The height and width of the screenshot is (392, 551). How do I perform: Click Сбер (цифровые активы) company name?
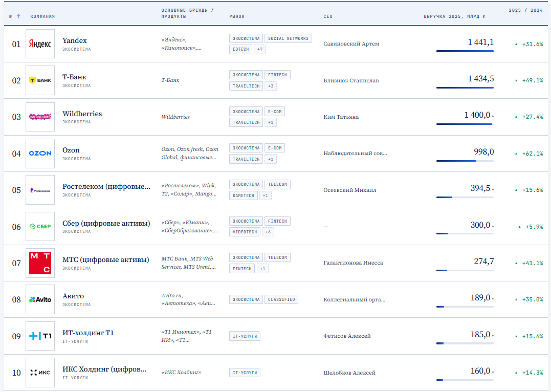[x=106, y=223]
